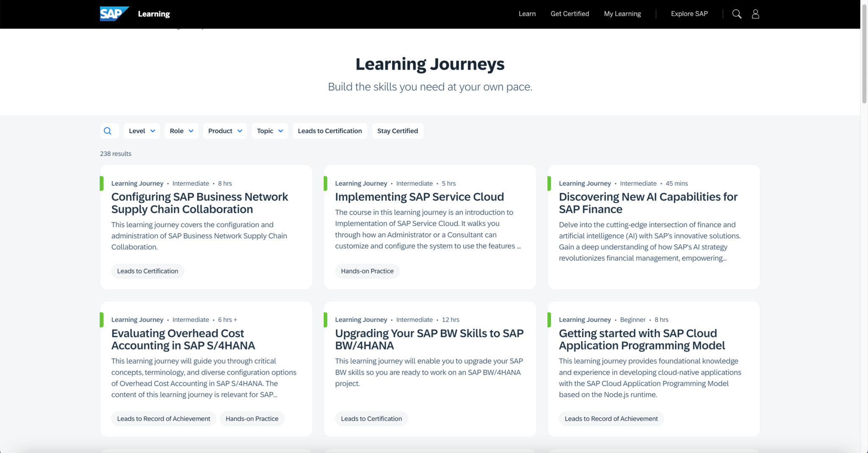Select the Configuring SAP Business Network journey card
This screenshot has width=868, height=453.
coord(199,202)
